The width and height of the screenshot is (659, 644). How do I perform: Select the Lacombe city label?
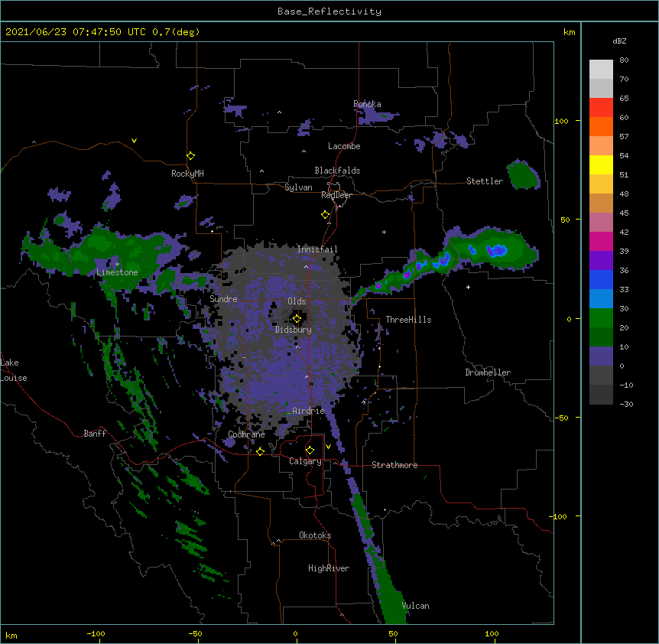tap(344, 146)
